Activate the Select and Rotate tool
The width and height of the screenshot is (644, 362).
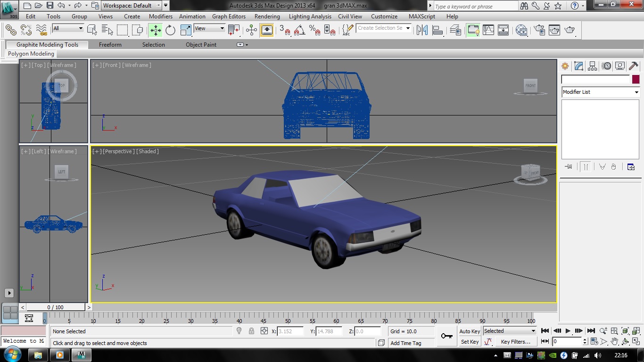click(170, 30)
